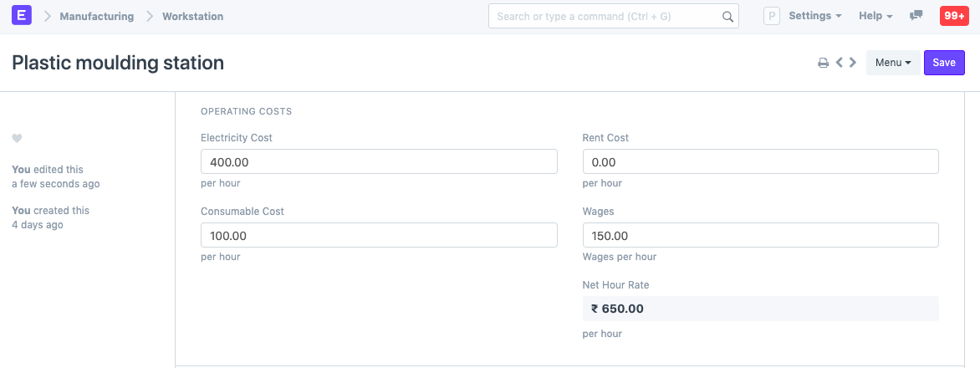Go to next document arrow
This screenshot has height=368, width=980.
(853, 62)
